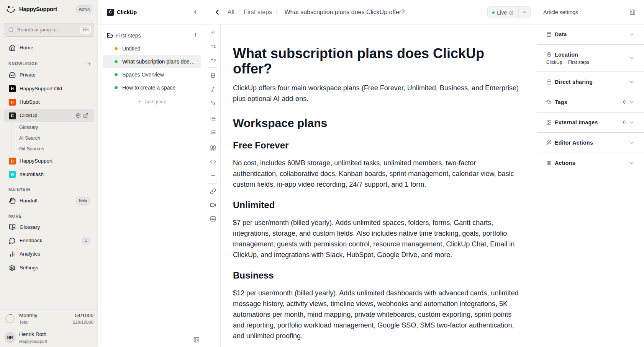Viewport: 644px width, 347px height.
Task: Open the Spaces Overview article
Action: point(152,75)
